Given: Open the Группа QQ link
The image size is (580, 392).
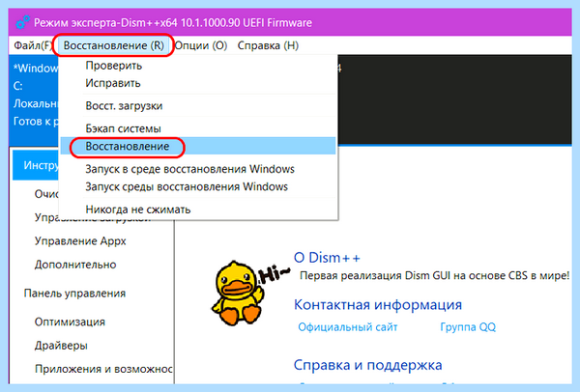Looking at the screenshot, I should click(468, 327).
